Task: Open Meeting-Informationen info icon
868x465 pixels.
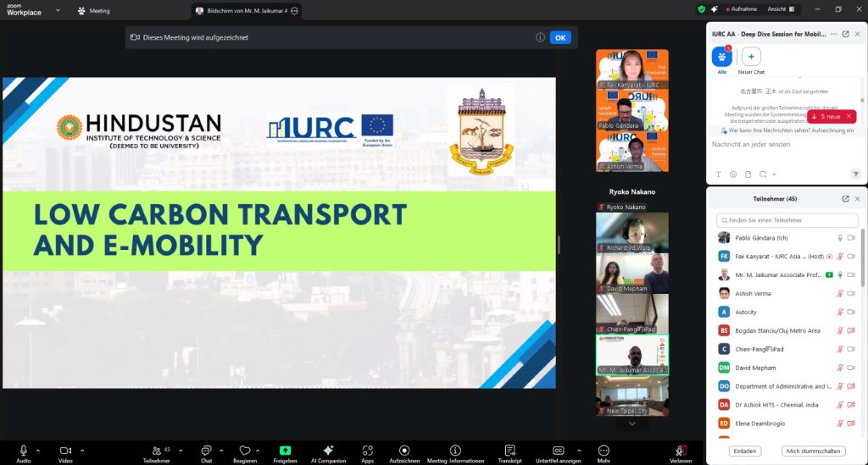Action: [455, 450]
